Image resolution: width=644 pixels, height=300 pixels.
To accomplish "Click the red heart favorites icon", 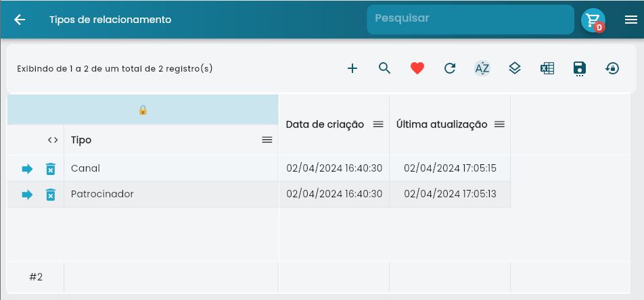I will [417, 68].
